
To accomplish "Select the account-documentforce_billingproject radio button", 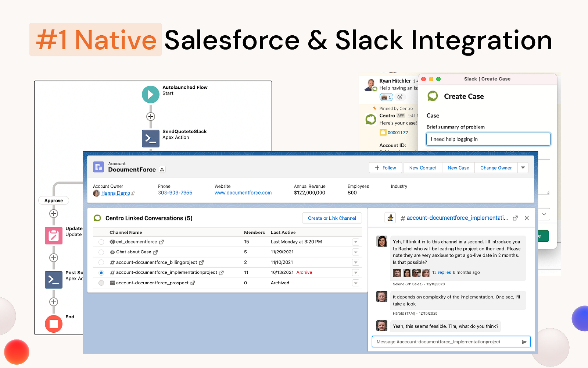I will 101,262.
